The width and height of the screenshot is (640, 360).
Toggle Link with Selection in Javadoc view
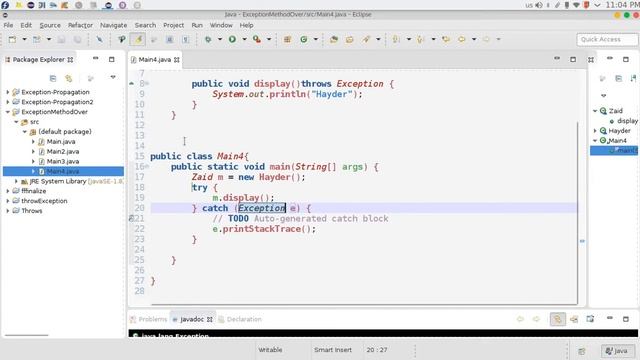pos(558,319)
